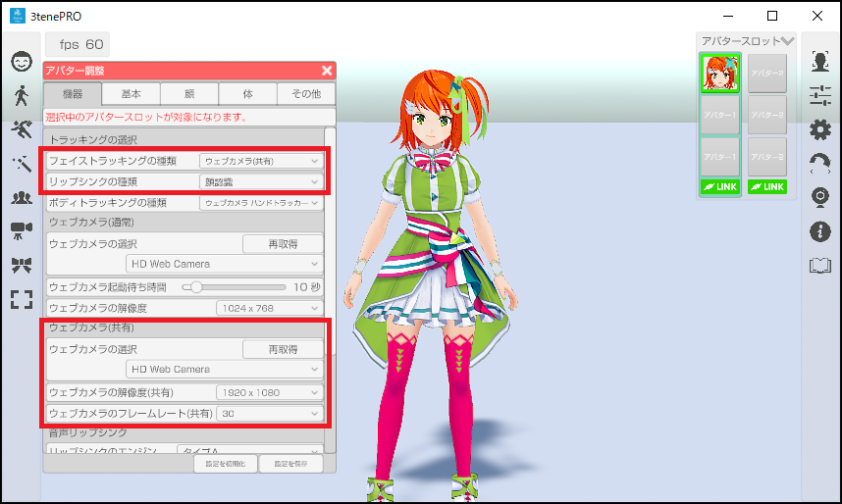Click 再取得 button in ウェブカメラ(通常) section

[x=283, y=244]
